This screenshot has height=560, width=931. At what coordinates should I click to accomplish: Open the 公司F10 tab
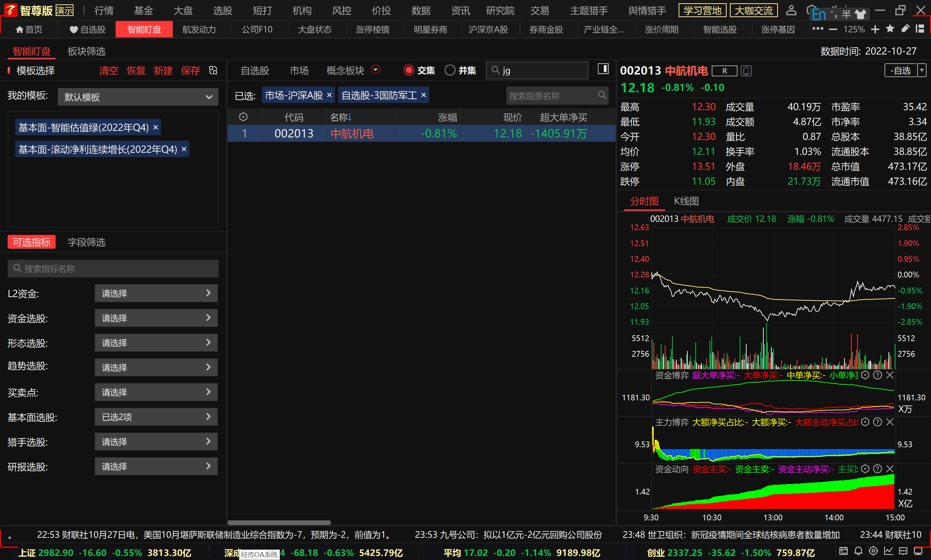click(257, 29)
